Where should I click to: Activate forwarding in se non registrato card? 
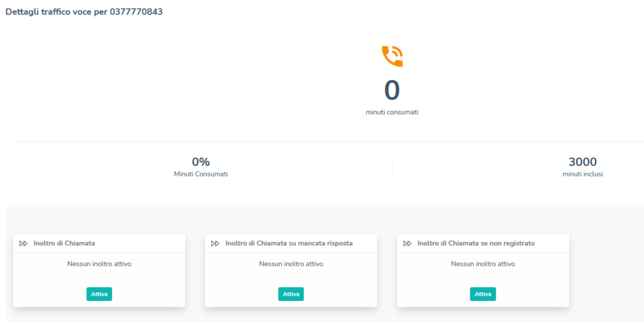(482, 294)
